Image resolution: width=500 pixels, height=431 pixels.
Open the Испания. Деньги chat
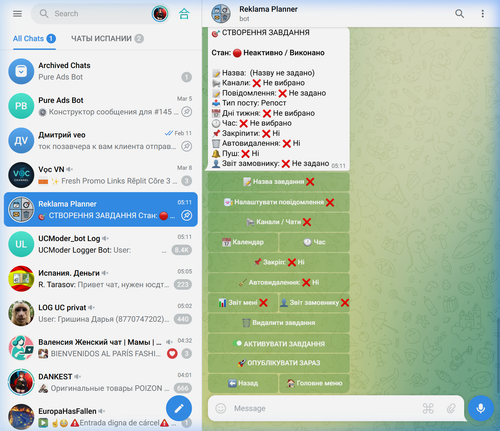[101, 279]
